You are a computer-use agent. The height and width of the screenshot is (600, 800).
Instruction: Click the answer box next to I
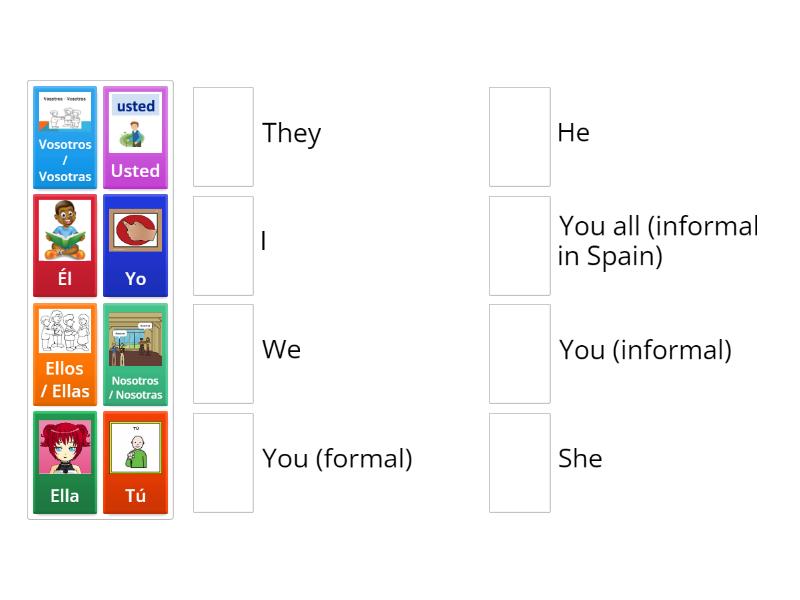click(x=222, y=245)
